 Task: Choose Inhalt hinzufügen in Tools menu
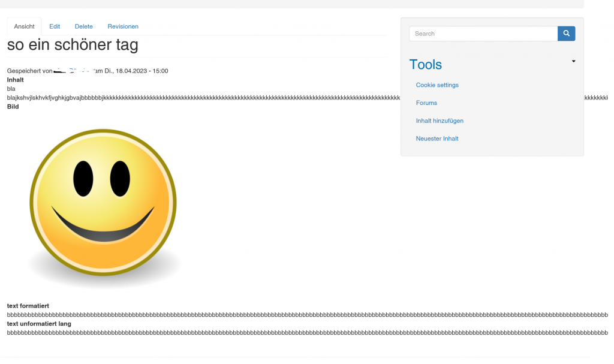tap(440, 121)
